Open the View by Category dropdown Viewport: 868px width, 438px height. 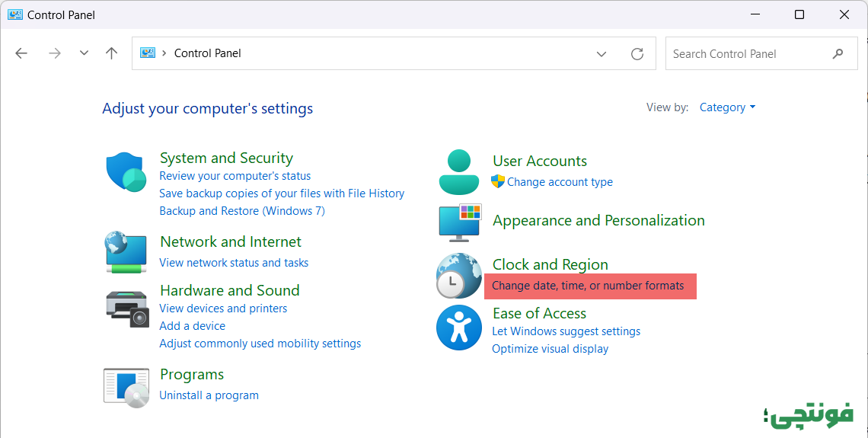pyautogui.click(x=727, y=107)
